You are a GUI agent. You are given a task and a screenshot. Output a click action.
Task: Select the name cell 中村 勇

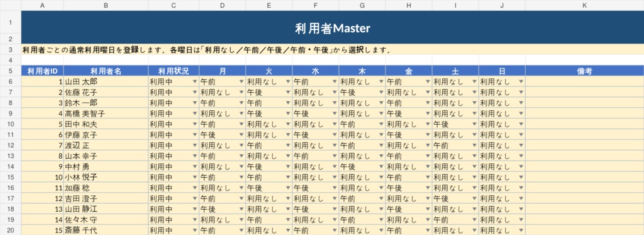pos(106,167)
